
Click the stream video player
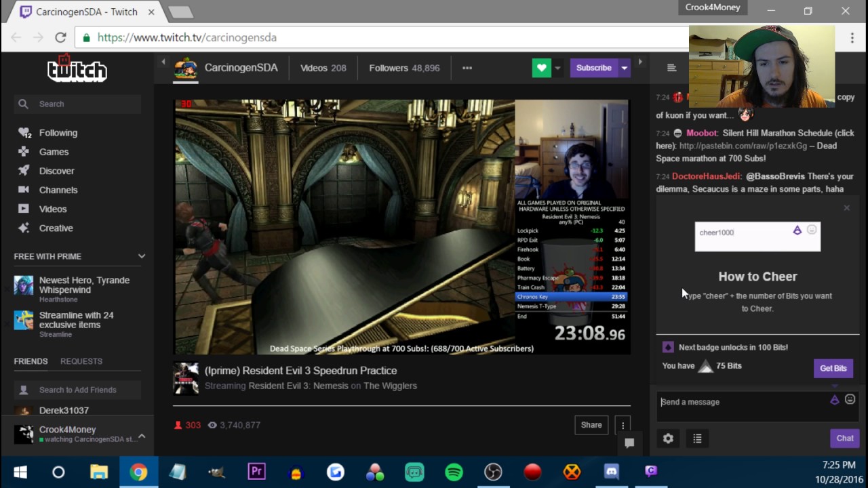(x=402, y=227)
